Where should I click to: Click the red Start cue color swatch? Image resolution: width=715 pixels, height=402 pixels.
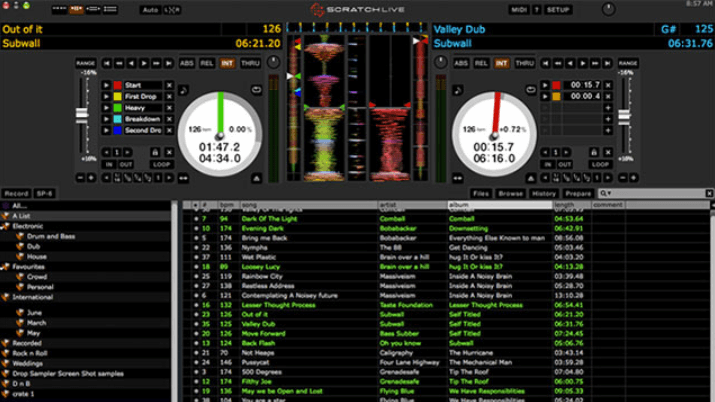point(118,85)
